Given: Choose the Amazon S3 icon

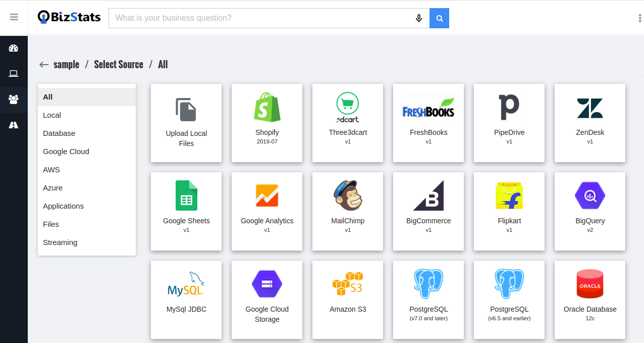Looking at the screenshot, I should 348,284.
